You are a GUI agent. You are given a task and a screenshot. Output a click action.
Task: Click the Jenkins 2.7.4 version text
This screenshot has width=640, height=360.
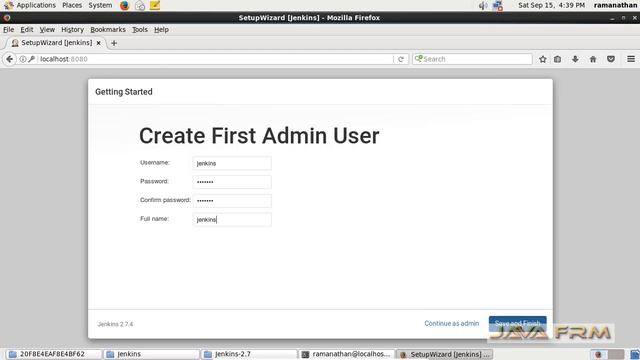point(115,324)
